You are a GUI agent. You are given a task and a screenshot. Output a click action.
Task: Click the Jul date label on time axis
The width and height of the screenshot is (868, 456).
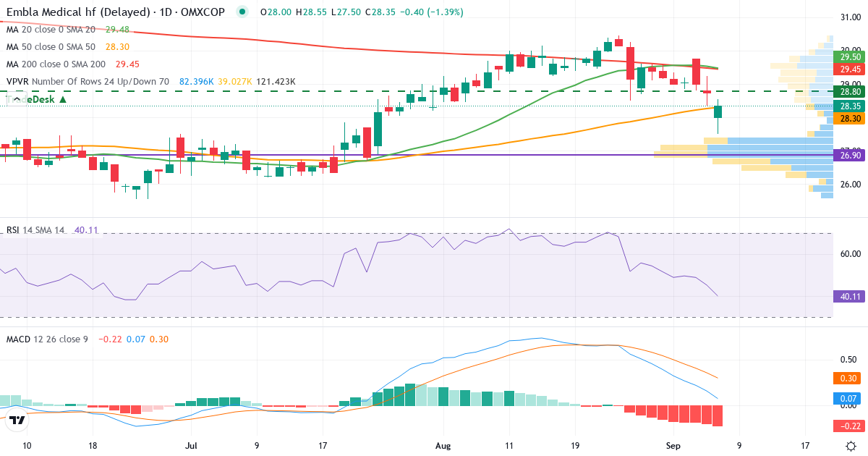pyautogui.click(x=191, y=446)
